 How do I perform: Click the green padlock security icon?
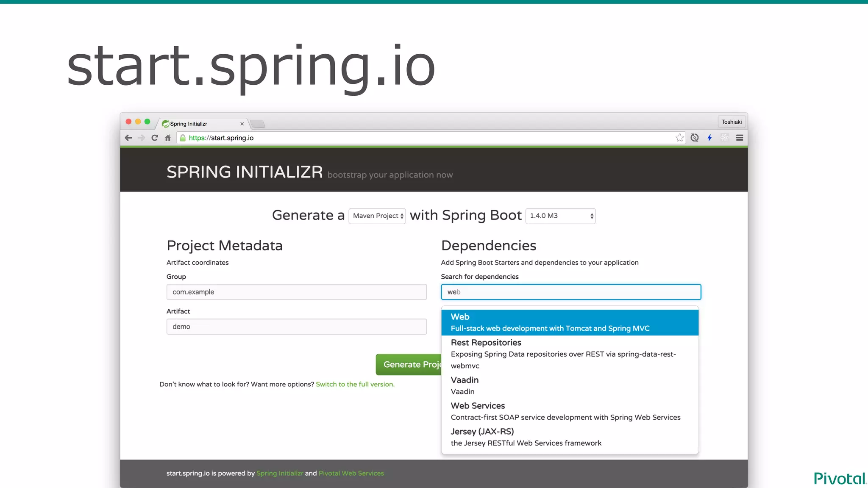pyautogui.click(x=183, y=138)
